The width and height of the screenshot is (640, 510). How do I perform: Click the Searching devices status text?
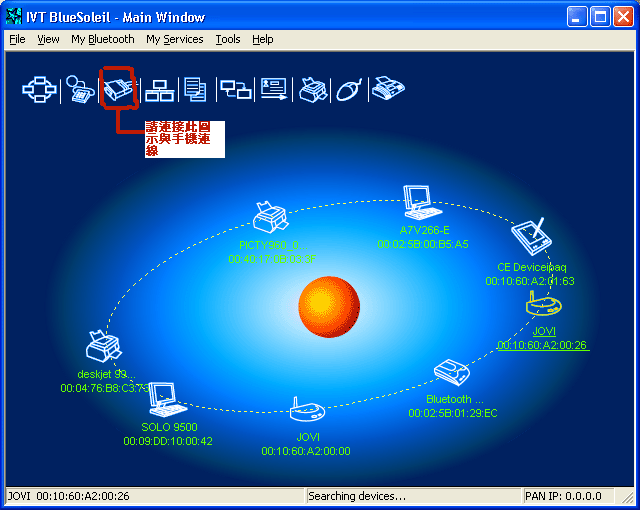tap(414, 496)
